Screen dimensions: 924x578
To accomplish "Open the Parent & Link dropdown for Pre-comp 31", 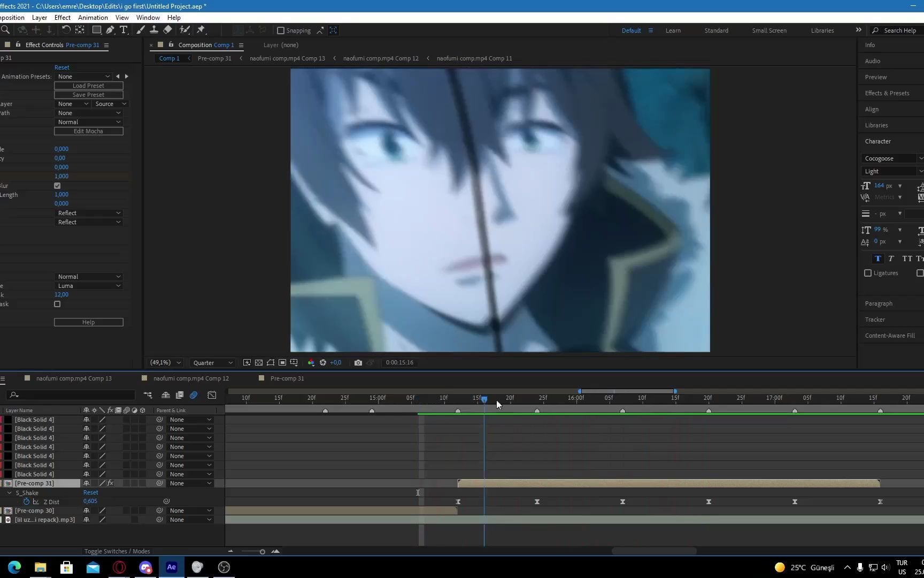I will [x=190, y=483].
